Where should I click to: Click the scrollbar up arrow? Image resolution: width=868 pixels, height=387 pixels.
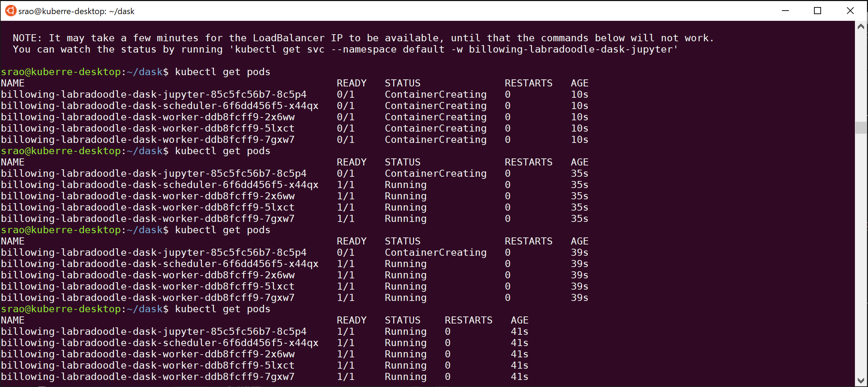point(861,27)
